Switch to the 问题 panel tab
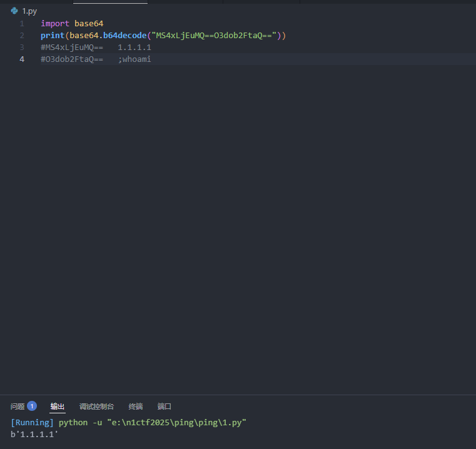This screenshot has width=476, height=449. (x=18, y=406)
